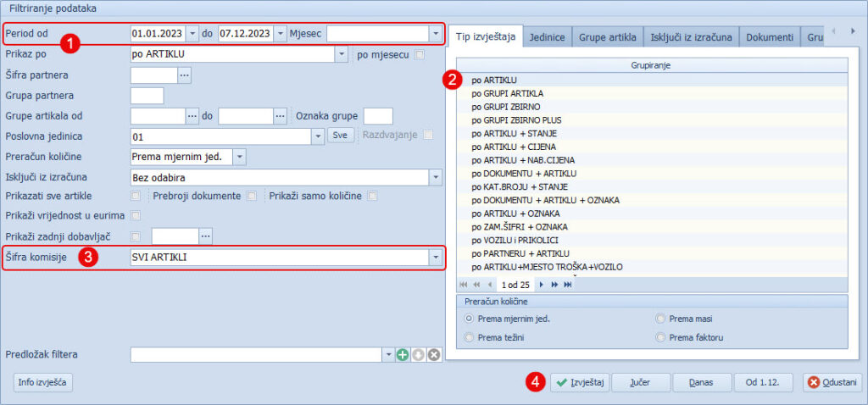
Task: Go to next record in grouping pager
Action: (x=542, y=285)
